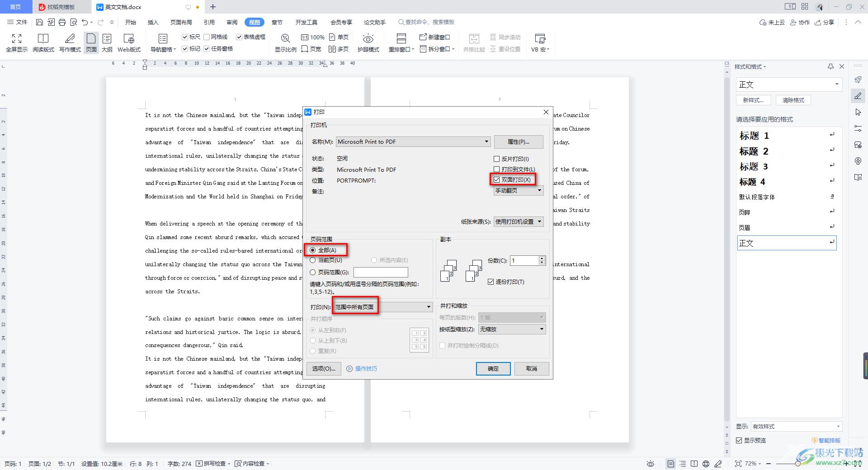Pin the styles and formatting pane
Viewport: 868px width, 470px height.
(830, 66)
